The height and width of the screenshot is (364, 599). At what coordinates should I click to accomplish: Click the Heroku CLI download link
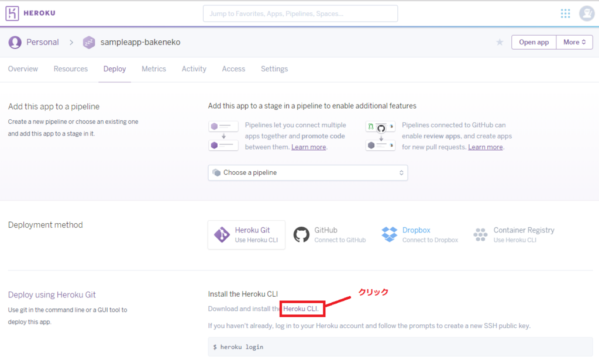(x=300, y=308)
